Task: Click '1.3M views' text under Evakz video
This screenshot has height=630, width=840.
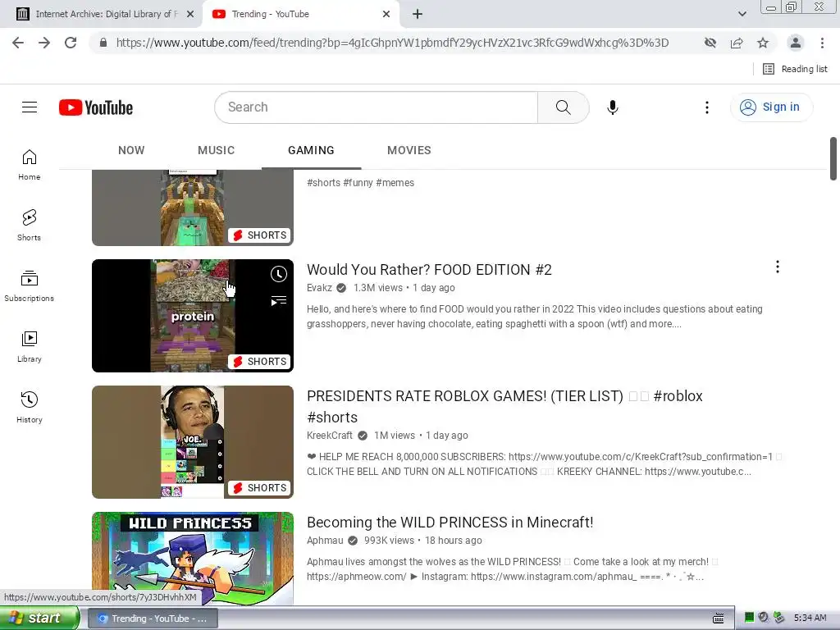Action: 377,288
